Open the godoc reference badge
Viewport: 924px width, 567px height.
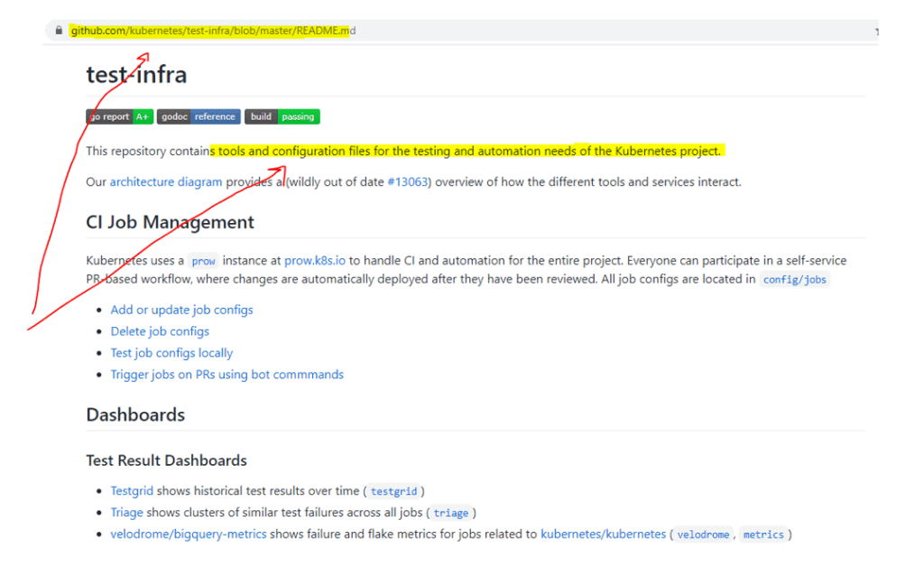pyautogui.click(x=199, y=116)
